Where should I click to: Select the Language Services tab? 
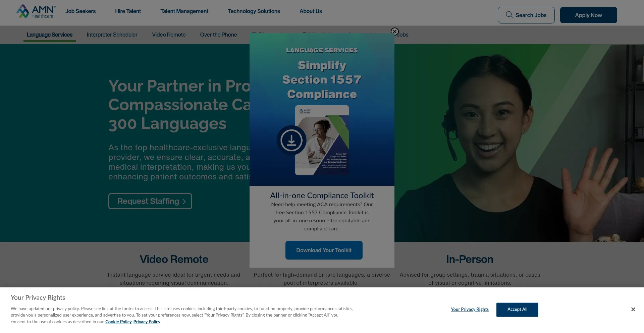click(x=50, y=35)
